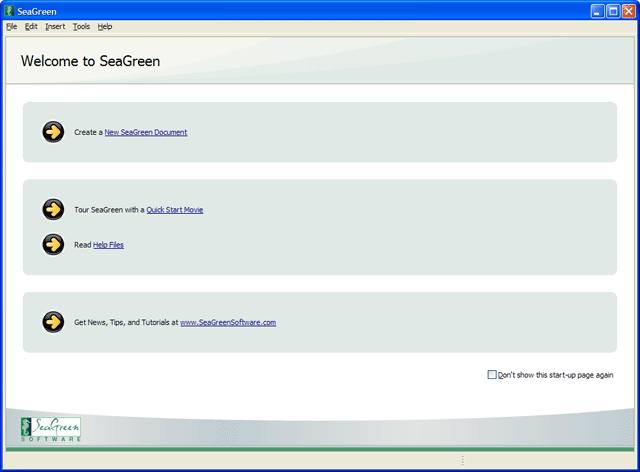Click the SeaGreen Software logo at bottom
640x472 pixels.
click(x=51, y=429)
